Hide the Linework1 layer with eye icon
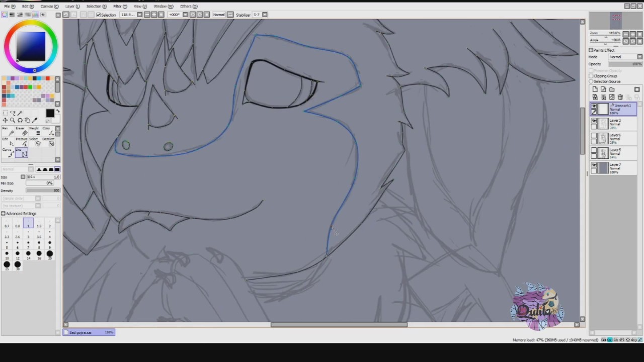Image resolution: width=644 pixels, height=362 pixels. click(x=594, y=106)
